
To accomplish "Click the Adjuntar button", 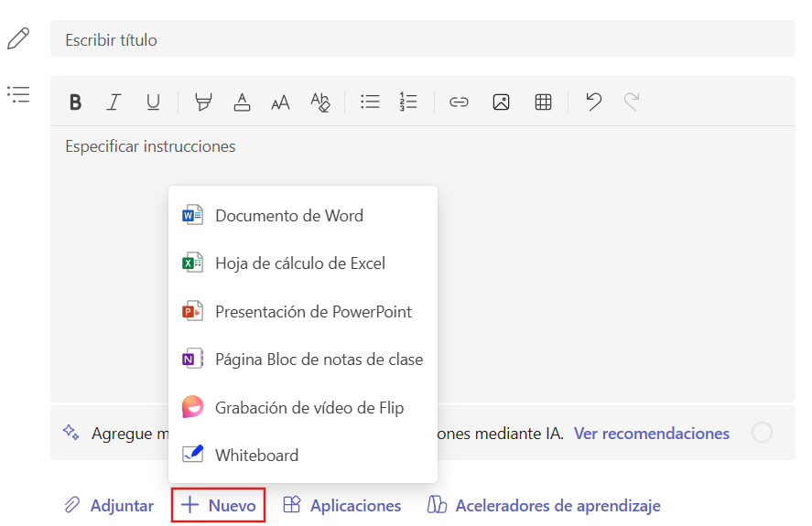I will point(109,505).
